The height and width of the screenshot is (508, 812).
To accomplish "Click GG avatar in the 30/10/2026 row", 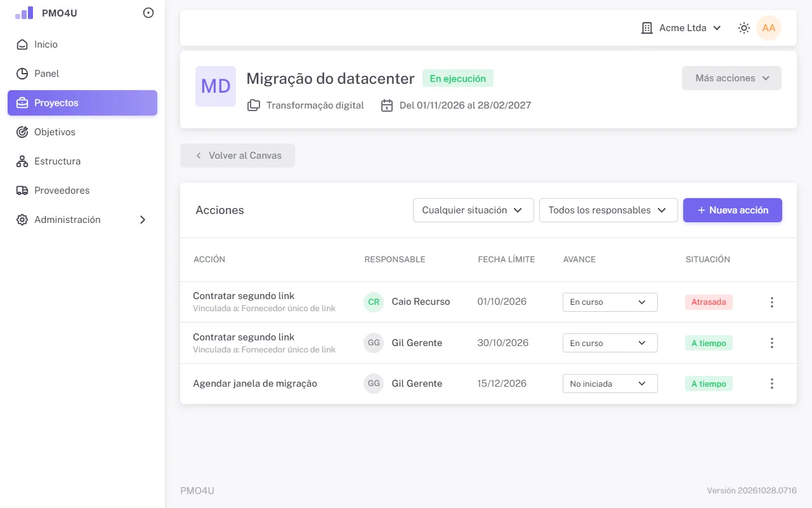I will pyautogui.click(x=374, y=343).
